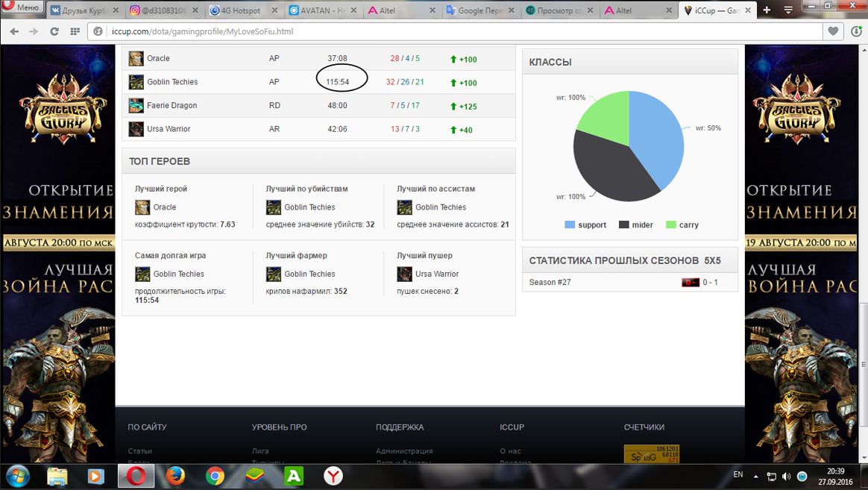The height and width of the screenshot is (490, 868).
Task: Open the Windows Start button
Action: [17, 476]
